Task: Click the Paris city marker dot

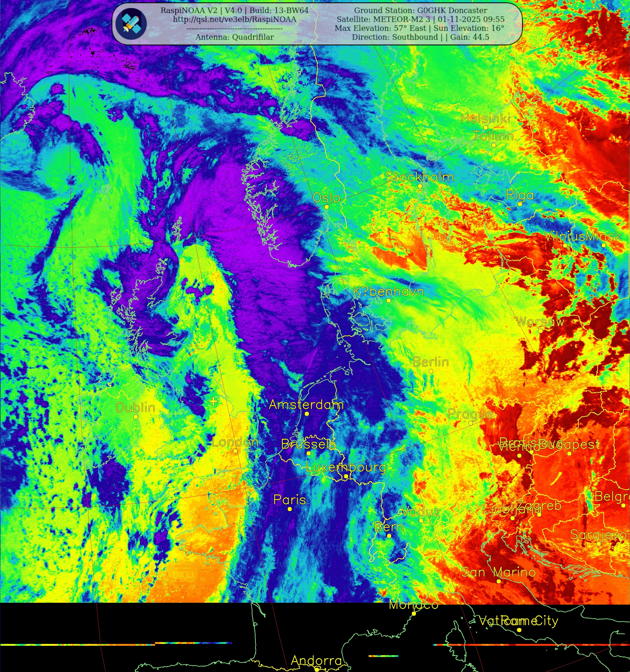Action: (290, 509)
